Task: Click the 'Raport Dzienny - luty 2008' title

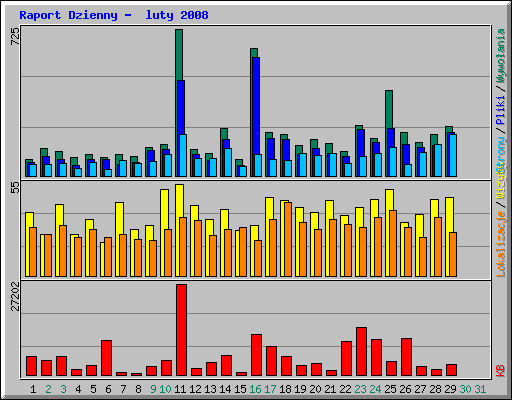Action: pos(114,15)
